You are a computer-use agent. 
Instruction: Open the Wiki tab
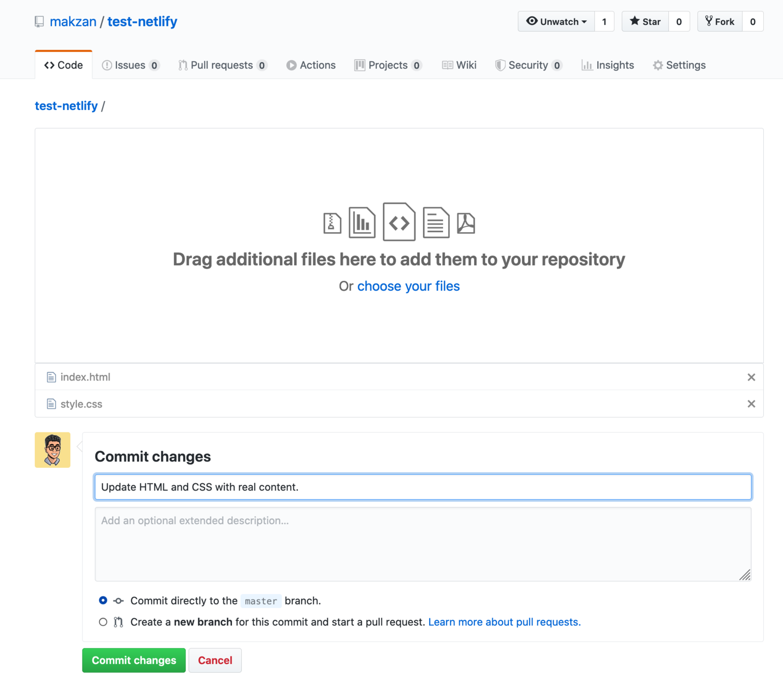point(459,65)
